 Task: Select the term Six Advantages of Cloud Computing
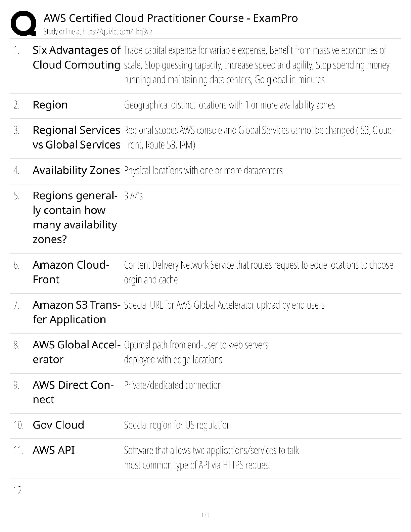[76, 57]
